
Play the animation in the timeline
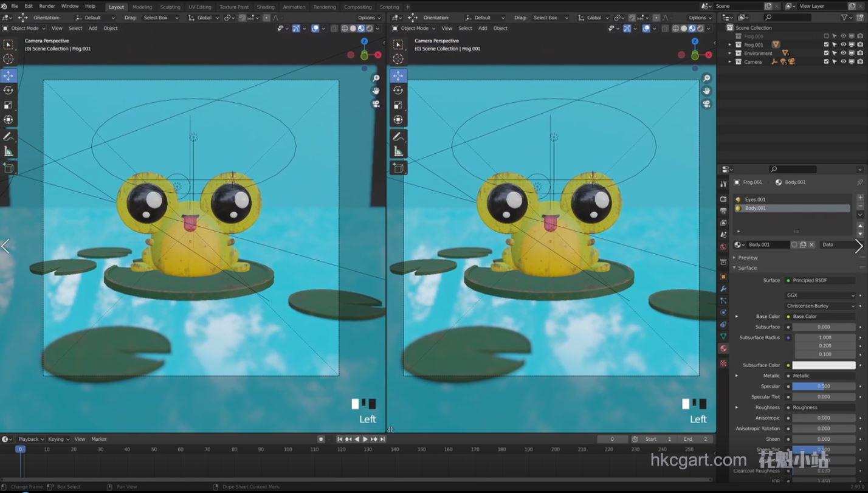(365, 439)
